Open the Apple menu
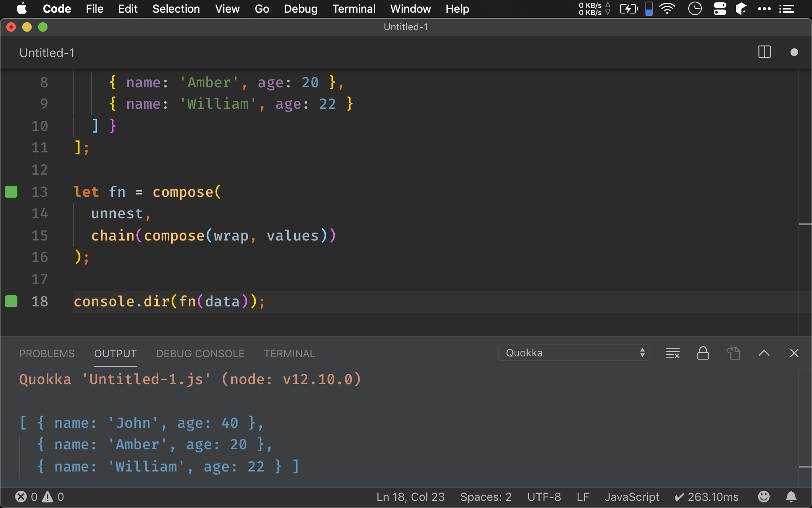The image size is (812, 508). (x=22, y=8)
